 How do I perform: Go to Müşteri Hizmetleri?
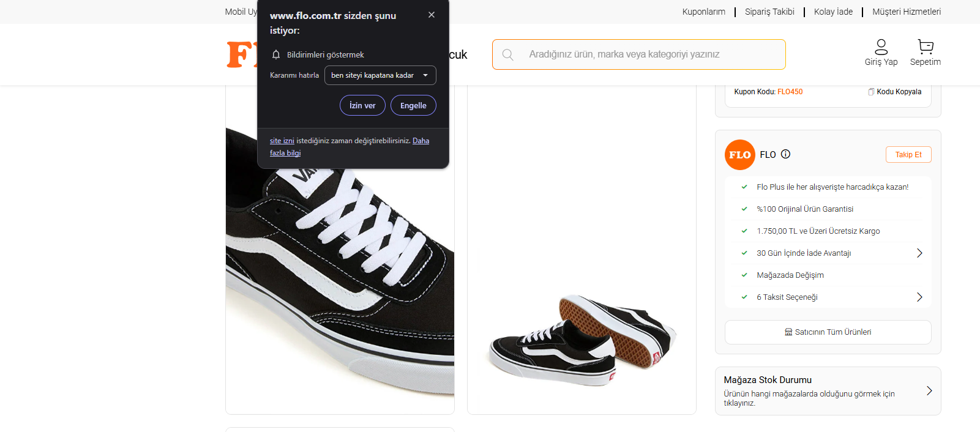click(906, 12)
